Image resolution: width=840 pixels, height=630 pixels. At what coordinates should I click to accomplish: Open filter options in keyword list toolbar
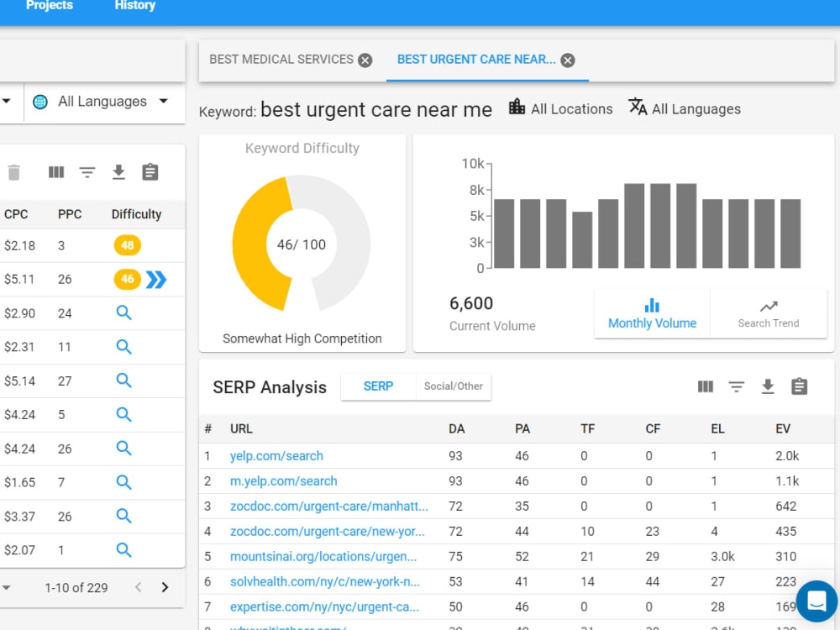87,172
